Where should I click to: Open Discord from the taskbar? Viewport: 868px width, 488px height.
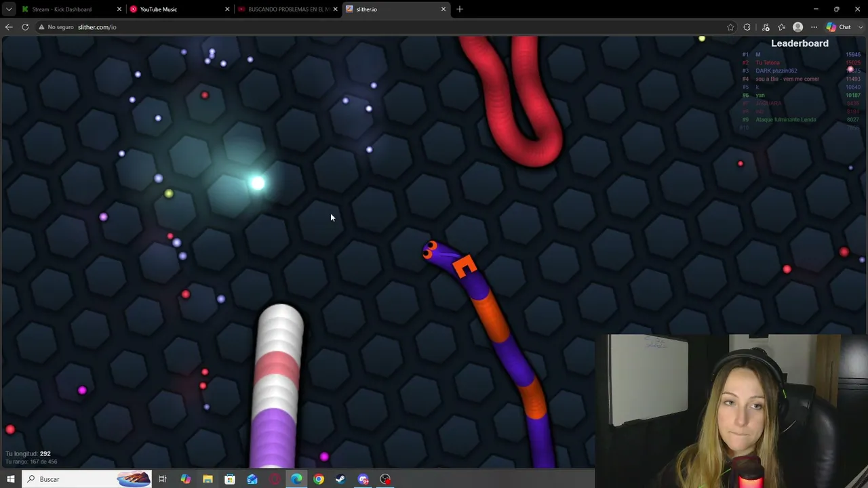point(363,479)
